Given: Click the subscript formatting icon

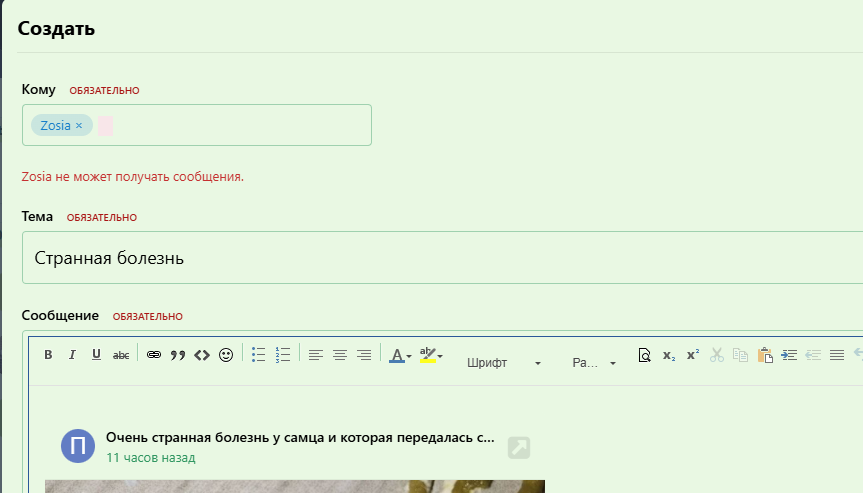Looking at the screenshot, I should click(669, 355).
